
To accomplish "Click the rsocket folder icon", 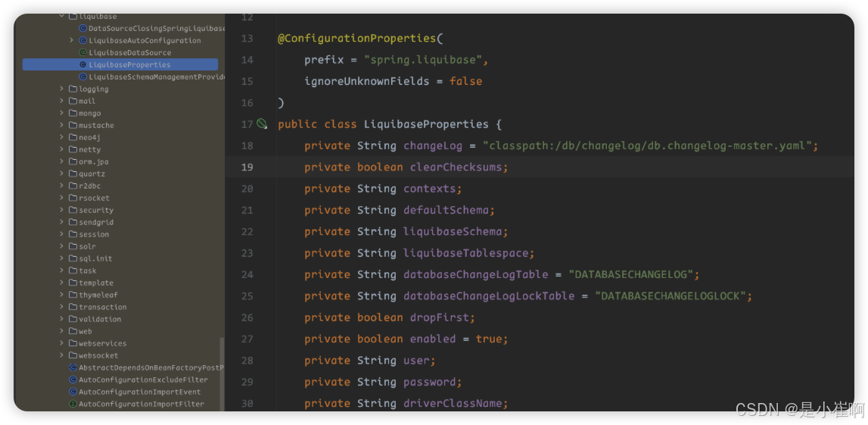I will click(x=73, y=198).
